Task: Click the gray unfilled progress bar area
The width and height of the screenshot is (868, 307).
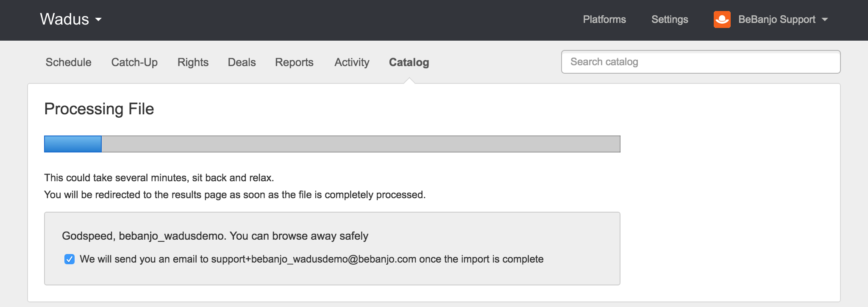Action: (360, 144)
